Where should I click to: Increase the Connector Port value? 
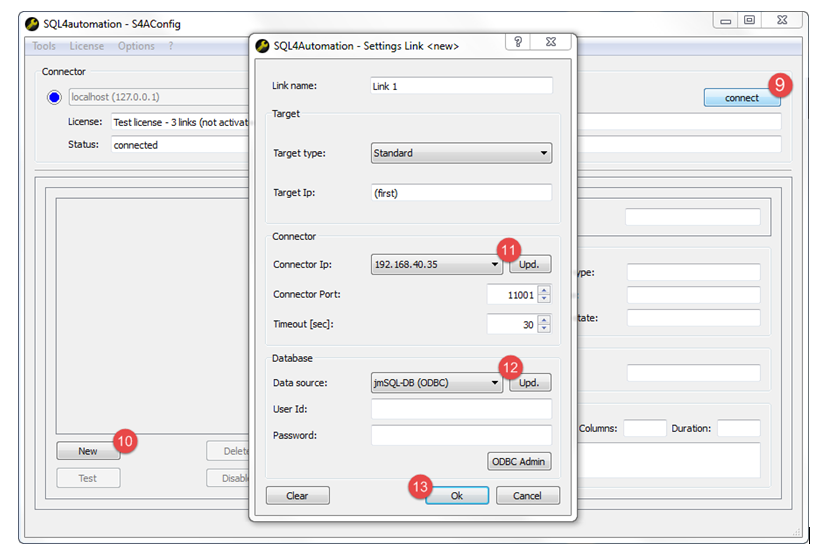pyautogui.click(x=544, y=290)
